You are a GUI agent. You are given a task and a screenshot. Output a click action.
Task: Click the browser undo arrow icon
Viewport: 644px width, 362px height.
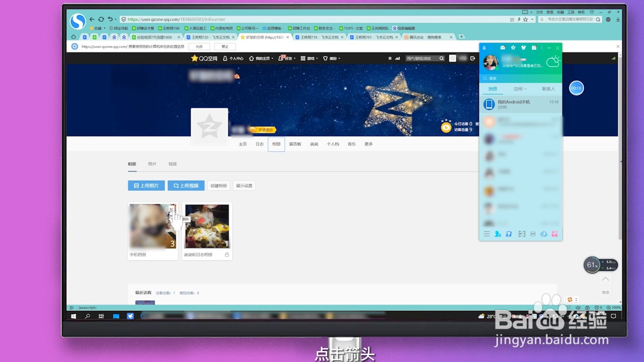[x=110, y=19]
